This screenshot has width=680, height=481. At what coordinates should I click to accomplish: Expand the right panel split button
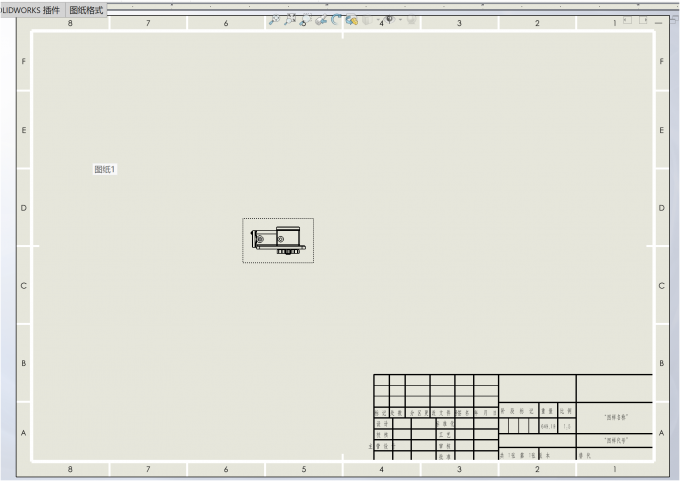643,20
